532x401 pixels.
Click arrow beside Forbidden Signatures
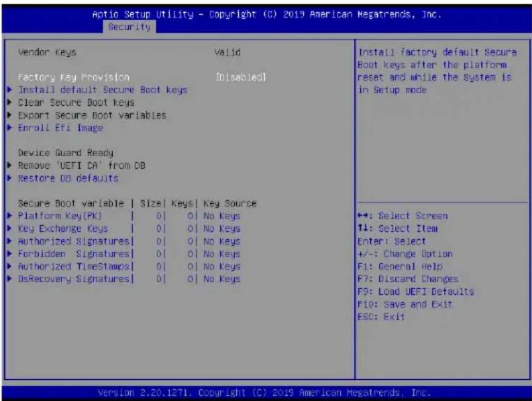pos(10,254)
